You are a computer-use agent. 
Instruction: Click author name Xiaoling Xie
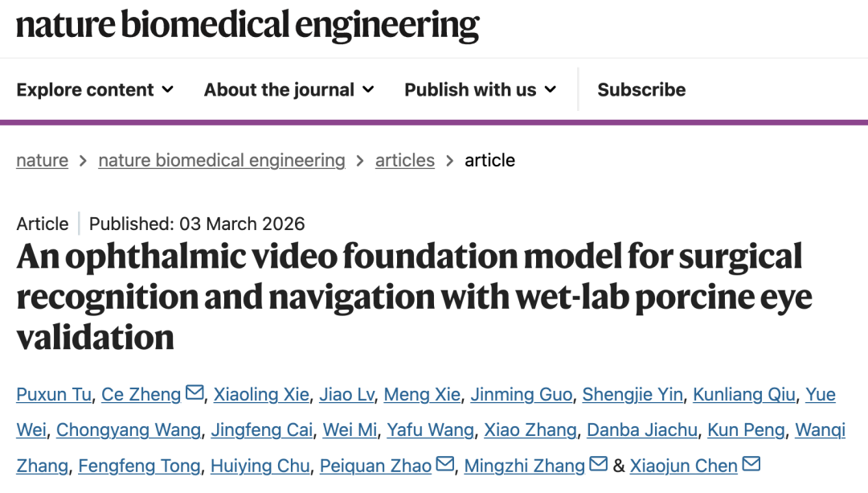coord(261,394)
